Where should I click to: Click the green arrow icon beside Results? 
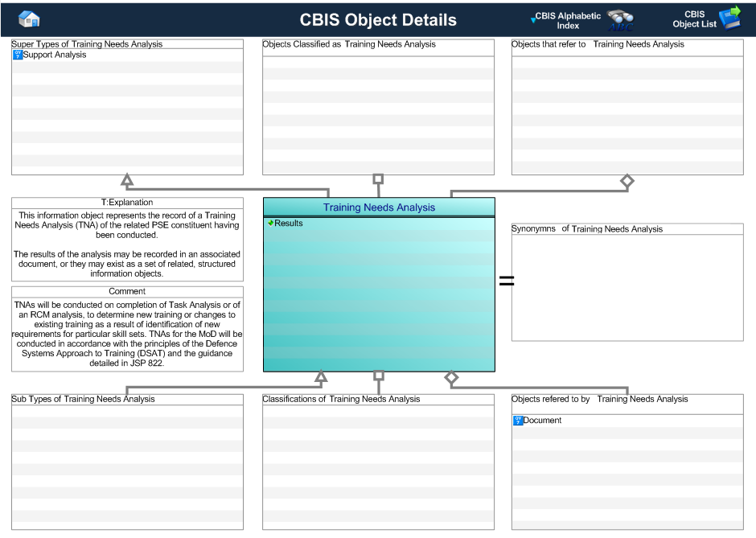[x=270, y=223]
